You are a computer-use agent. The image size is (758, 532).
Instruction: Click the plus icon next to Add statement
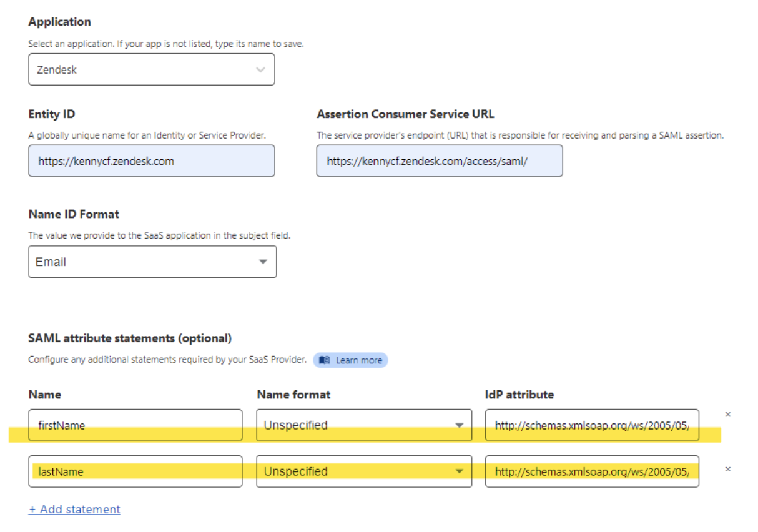(34, 509)
